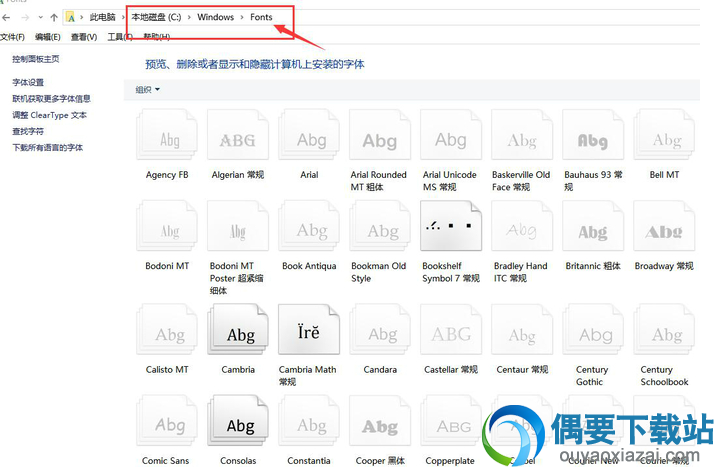Expand the chevron after Windows in path
725x467 pixels.
[x=242, y=18]
